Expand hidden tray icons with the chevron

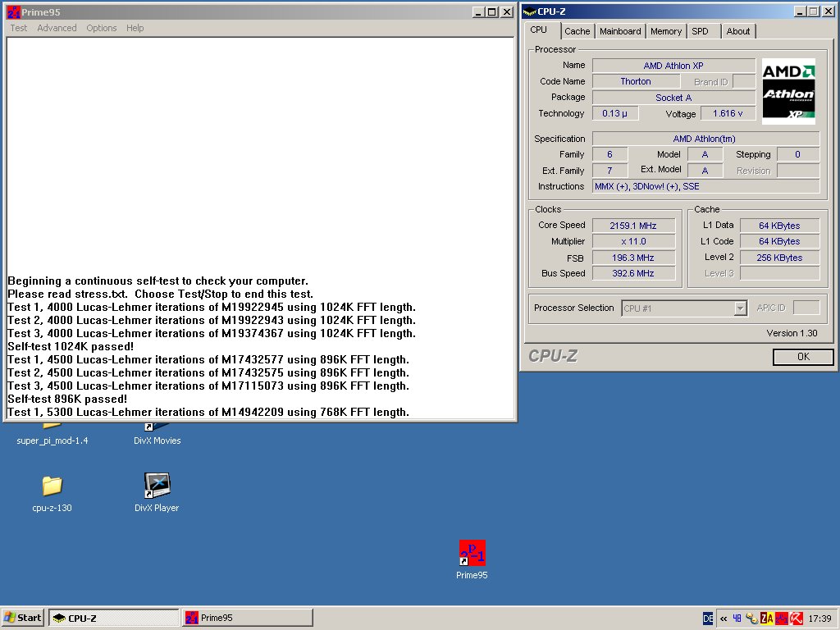[724, 619]
